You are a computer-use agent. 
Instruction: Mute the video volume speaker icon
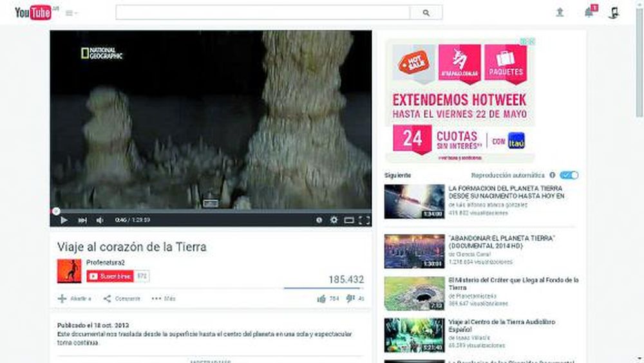tap(100, 220)
